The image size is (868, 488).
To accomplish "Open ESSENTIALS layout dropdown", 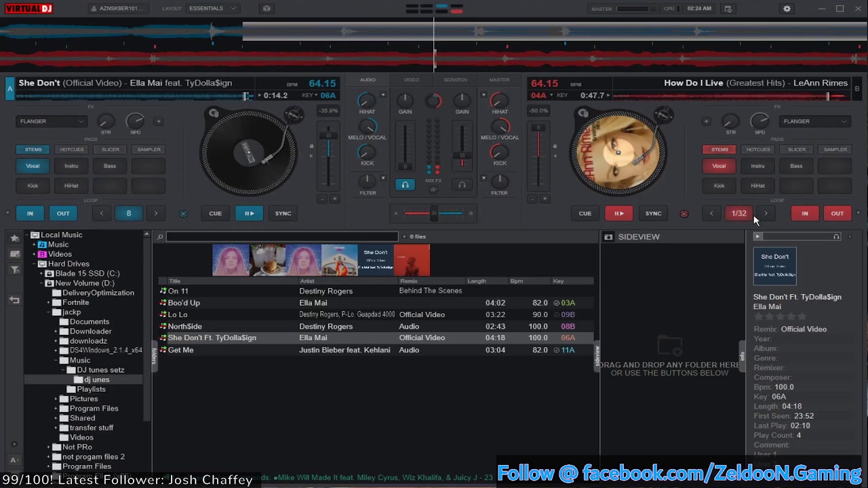I will click(212, 9).
